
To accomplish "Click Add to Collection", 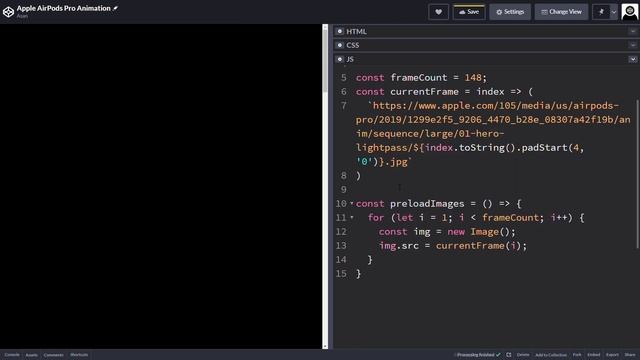I will tap(551, 355).
